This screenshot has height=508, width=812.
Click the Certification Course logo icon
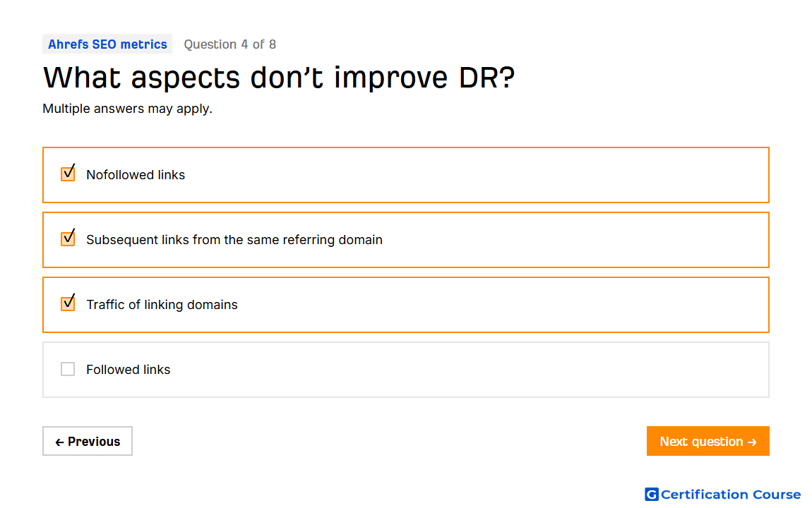coord(651,494)
